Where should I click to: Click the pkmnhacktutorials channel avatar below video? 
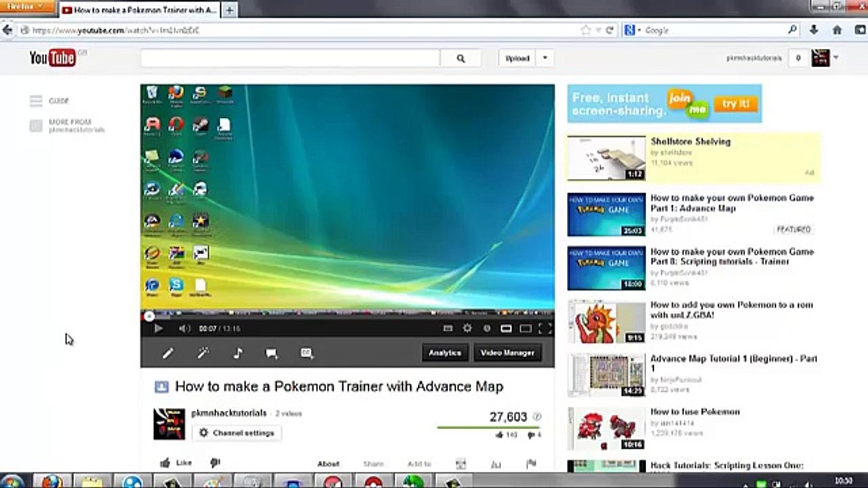[169, 424]
